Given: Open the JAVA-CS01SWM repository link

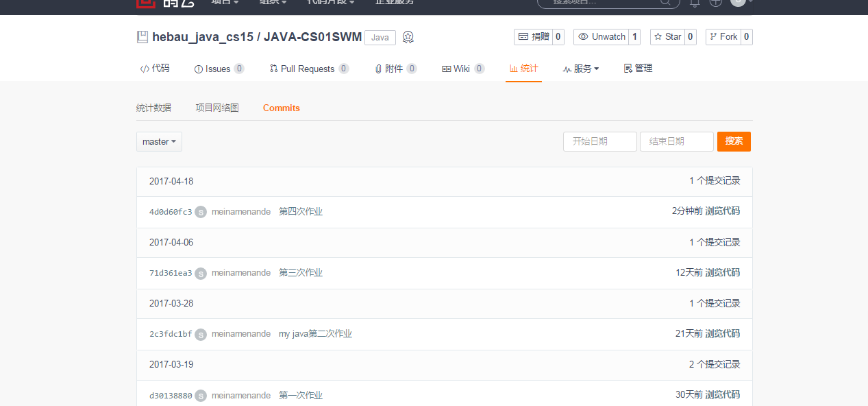Looking at the screenshot, I should click(x=313, y=37).
